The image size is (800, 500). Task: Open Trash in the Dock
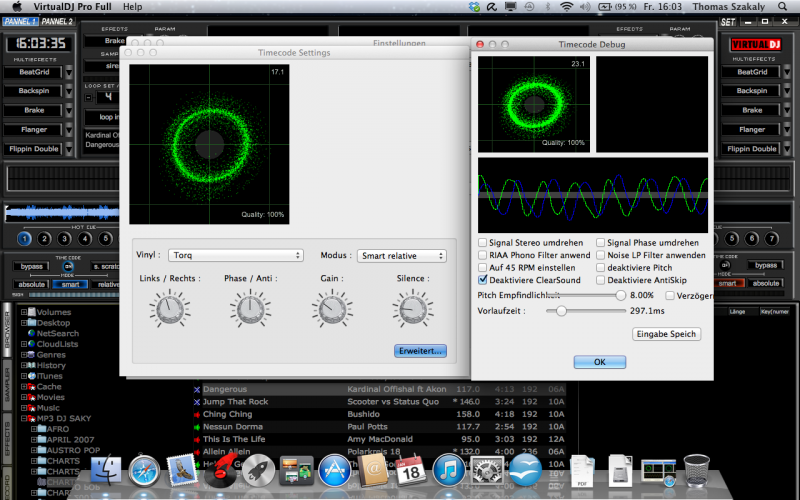(x=696, y=470)
